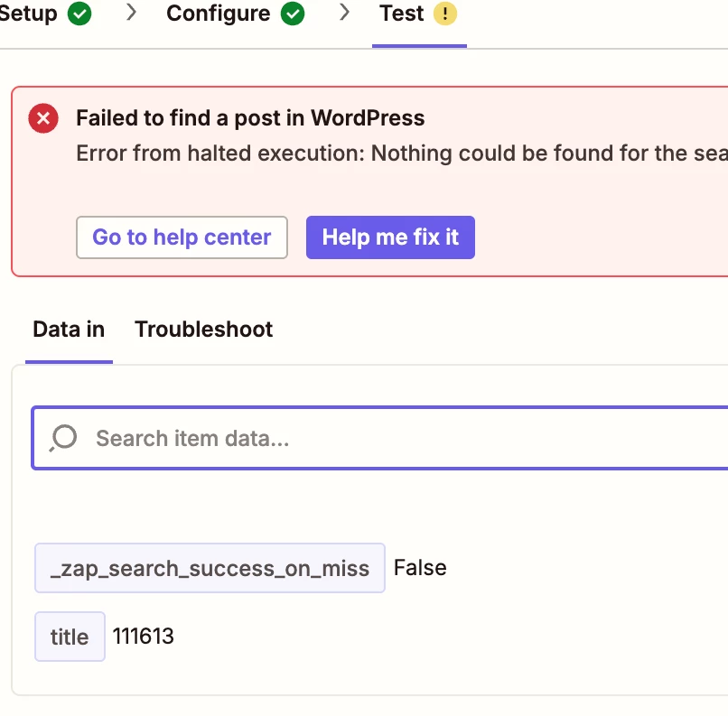Click the title key label
This screenshot has width=728, height=716.
click(70, 637)
